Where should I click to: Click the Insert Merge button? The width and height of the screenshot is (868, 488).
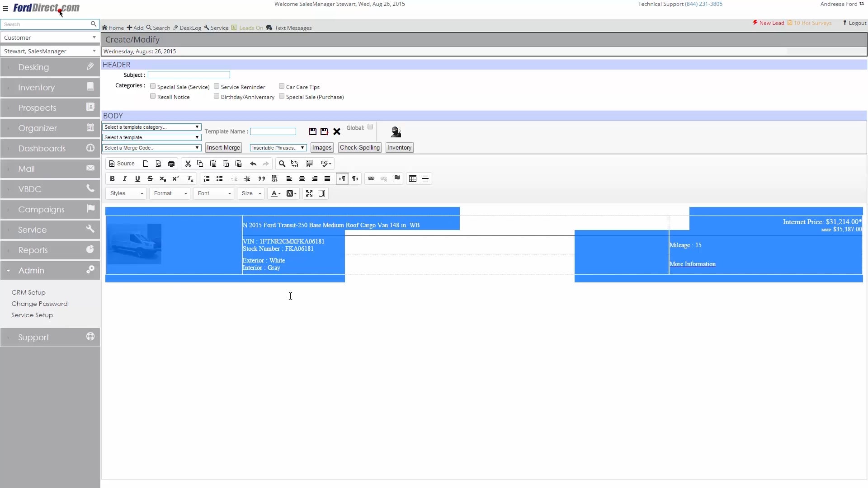tap(223, 148)
